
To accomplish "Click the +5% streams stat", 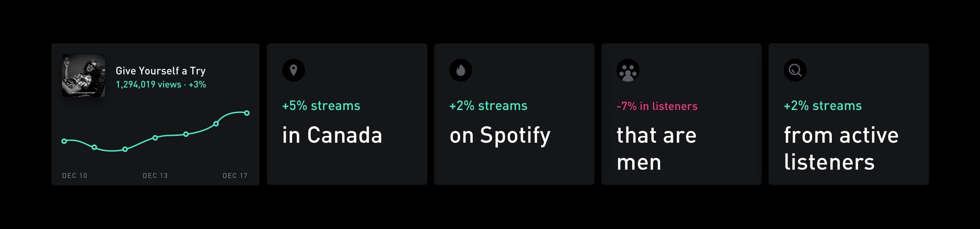I will (321, 106).
